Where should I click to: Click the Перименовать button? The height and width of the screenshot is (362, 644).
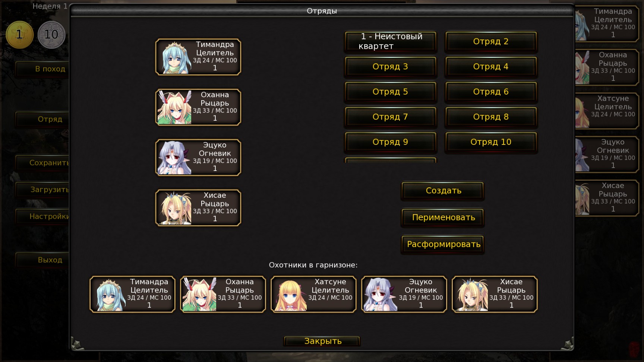coord(443,217)
